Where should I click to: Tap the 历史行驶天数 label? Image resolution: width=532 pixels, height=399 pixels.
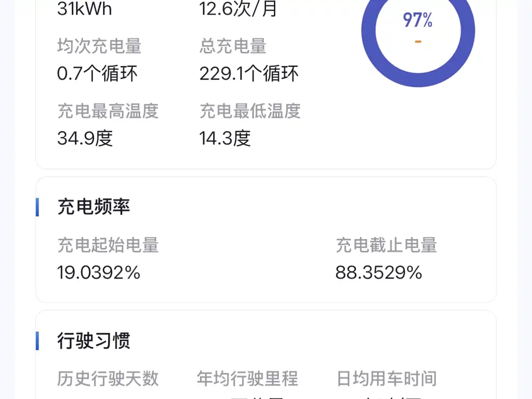(x=108, y=379)
